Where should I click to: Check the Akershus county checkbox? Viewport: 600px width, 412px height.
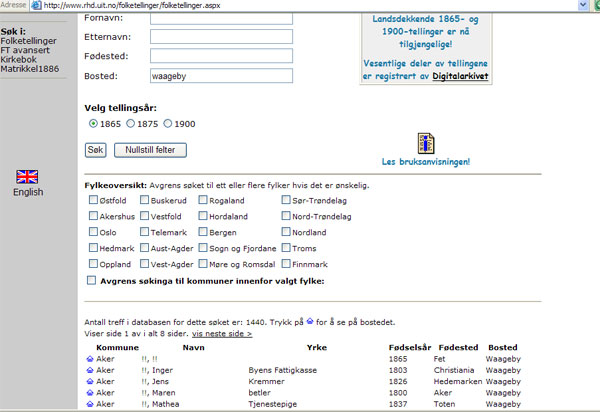[93, 216]
